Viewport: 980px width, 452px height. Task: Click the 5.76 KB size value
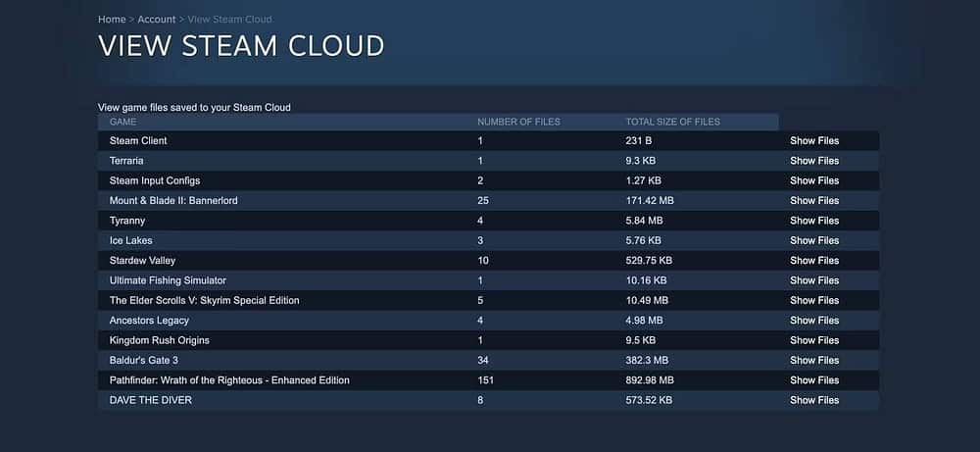pos(644,240)
